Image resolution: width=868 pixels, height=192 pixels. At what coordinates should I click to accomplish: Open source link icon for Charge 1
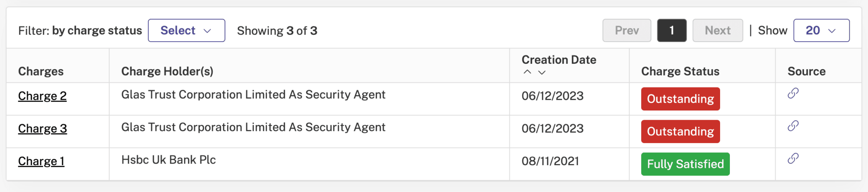click(793, 158)
